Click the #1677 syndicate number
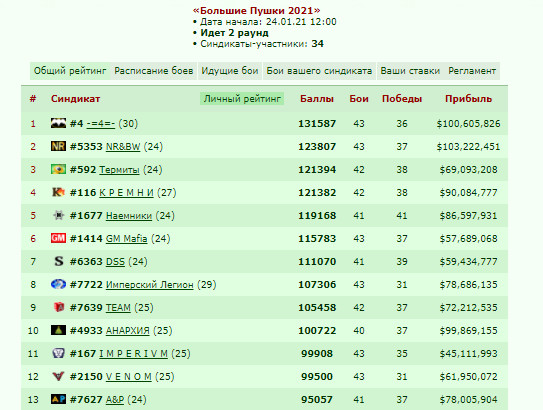Screen dimensions: 543x410 pos(86,216)
